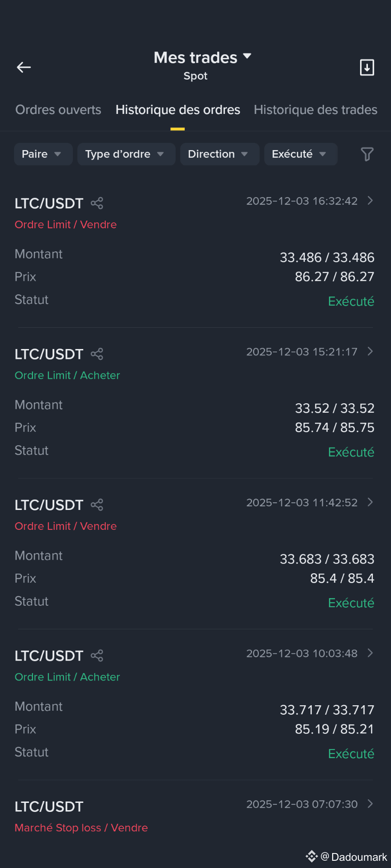Open the Type d'ordre dropdown
Image resolution: width=391 pixels, height=868 pixels.
(x=126, y=154)
